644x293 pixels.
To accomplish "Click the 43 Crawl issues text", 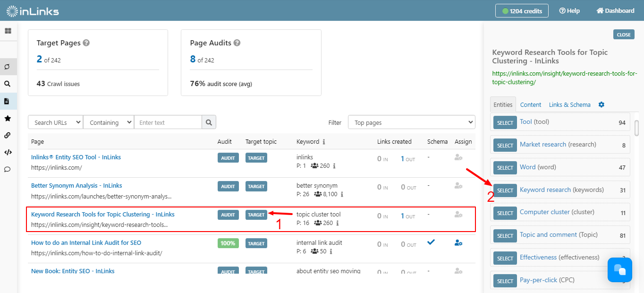I will pyautogui.click(x=58, y=84).
